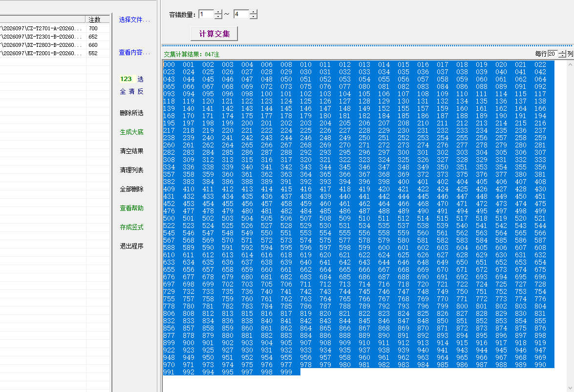The width and height of the screenshot is (574, 392).
Task: Click 生成大底 button
Action: pos(131,132)
